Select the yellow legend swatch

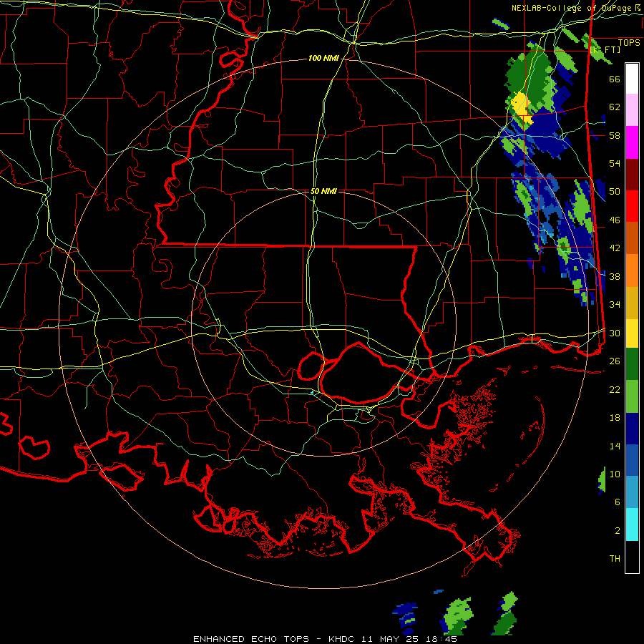coord(632,333)
